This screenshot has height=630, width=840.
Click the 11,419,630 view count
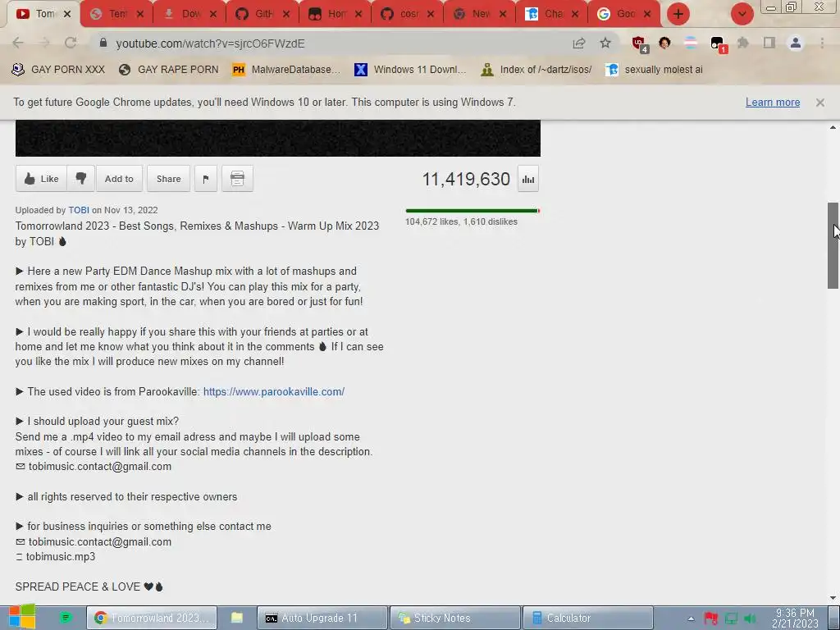466,179
